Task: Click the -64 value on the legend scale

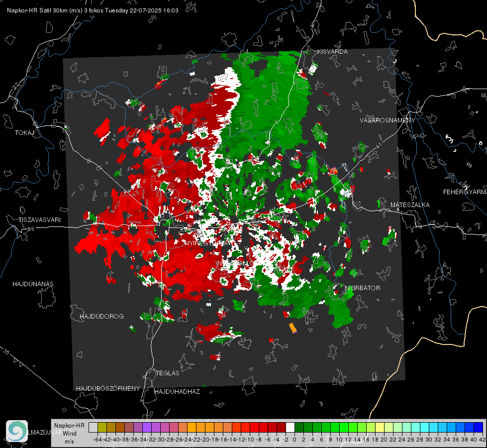Action: 97,440
